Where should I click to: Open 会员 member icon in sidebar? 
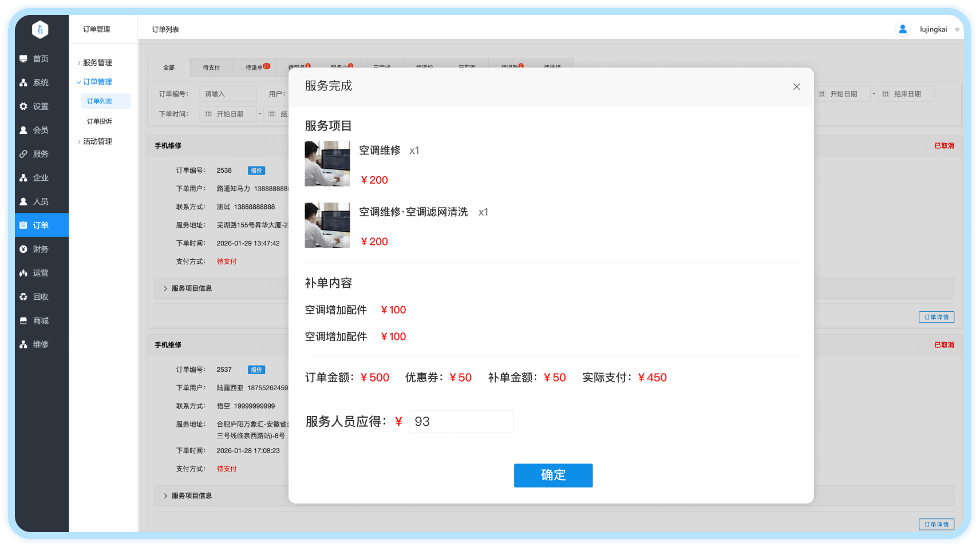pos(23,130)
